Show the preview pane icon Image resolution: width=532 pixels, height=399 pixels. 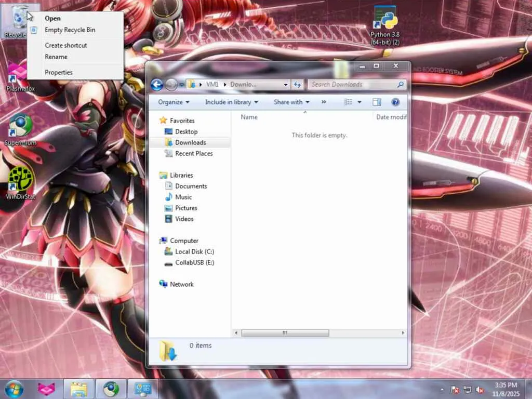click(x=377, y=102)
